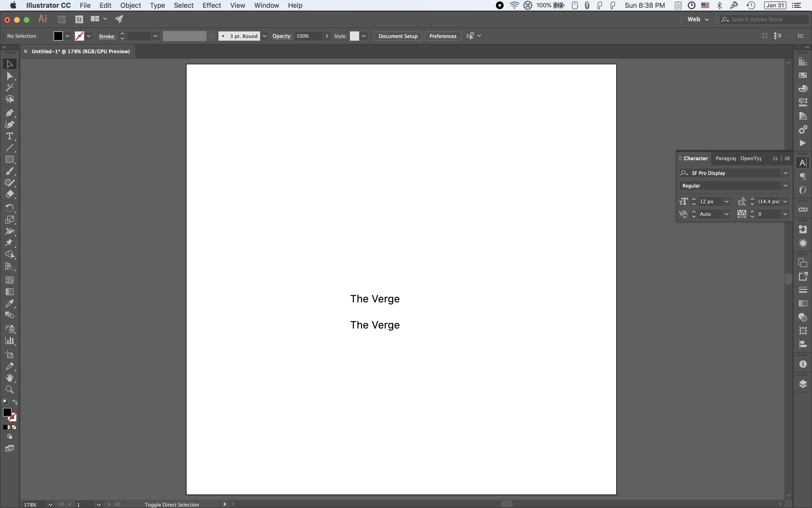Image resolution: width=812 pixels, height=508 pixels.
Task: Open the Web workspace switcher
Action: (x=698, y=19)
